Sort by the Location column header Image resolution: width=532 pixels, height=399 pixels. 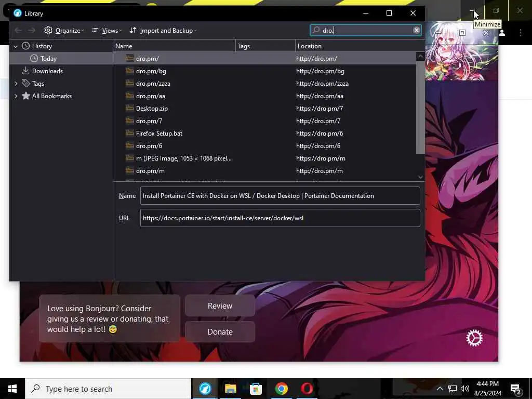[360, 46]
